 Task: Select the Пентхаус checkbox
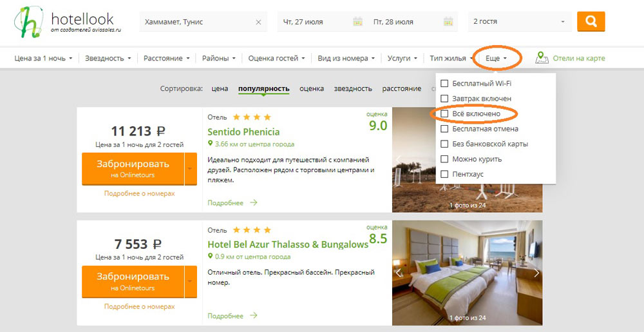(444, 174)
